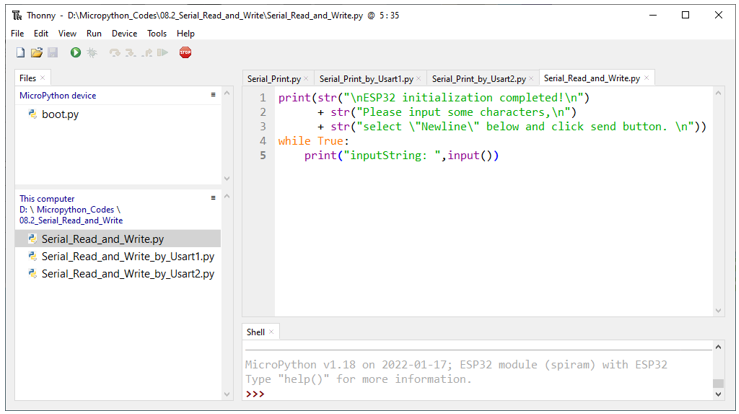Close the Serial_Read_and_Write.py tab

[x=647, y=78]
